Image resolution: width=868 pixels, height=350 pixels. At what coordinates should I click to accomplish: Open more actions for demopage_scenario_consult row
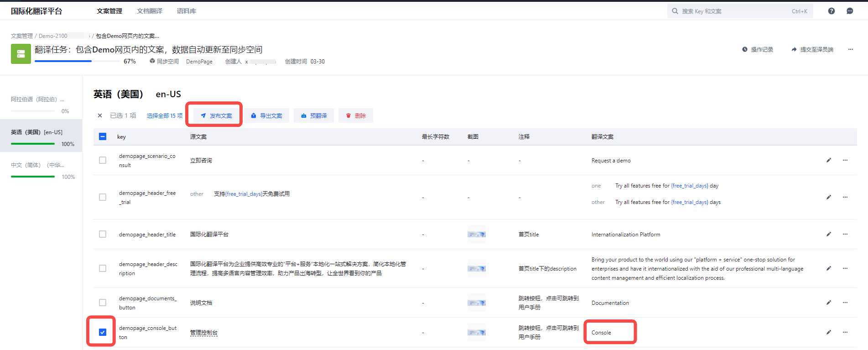(845, 160)
